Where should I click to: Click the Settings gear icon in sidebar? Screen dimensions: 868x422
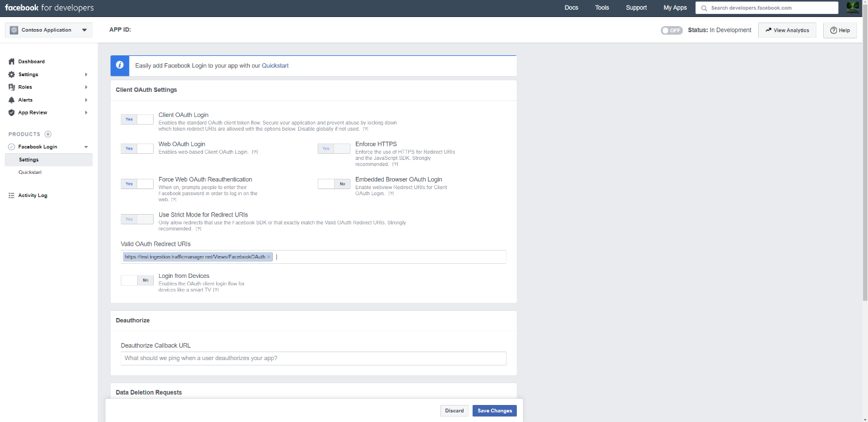click(12, 74)
